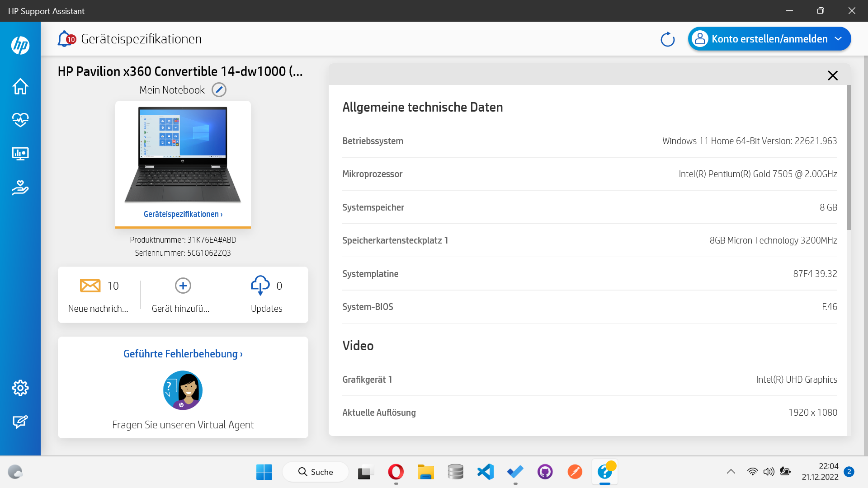The height and width of the screenshot is (488, 868).
Task: Click the notification bell with 10 badge
Action: [66, 39]
